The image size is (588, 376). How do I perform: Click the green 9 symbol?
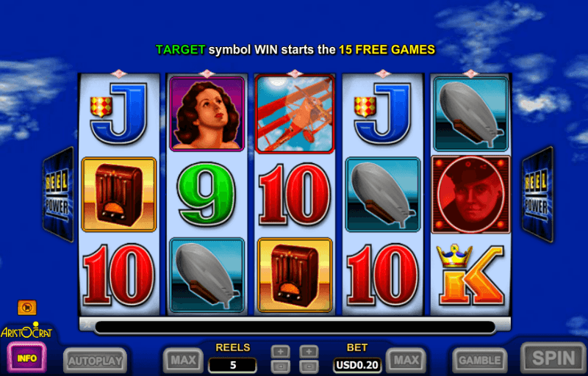click(207, 195)
